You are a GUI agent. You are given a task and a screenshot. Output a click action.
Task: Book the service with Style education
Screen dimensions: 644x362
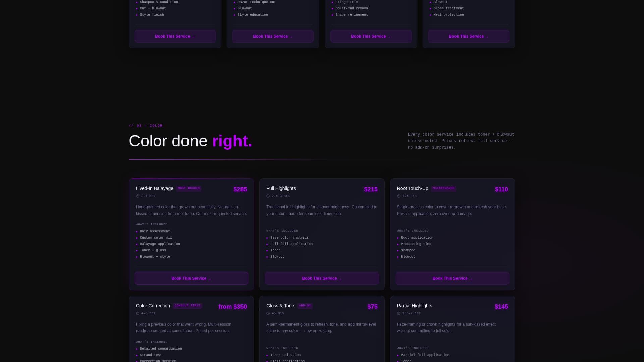point(273,36)
